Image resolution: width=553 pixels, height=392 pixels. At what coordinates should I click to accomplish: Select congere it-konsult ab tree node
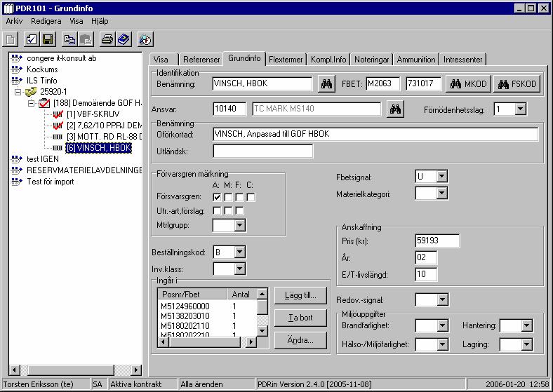(61, 58)
